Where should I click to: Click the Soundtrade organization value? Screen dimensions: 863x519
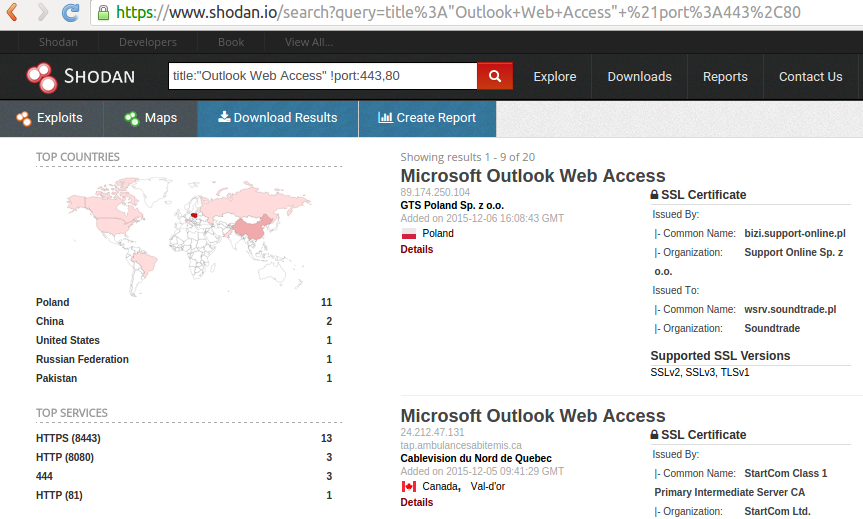(x=772, y=329)
